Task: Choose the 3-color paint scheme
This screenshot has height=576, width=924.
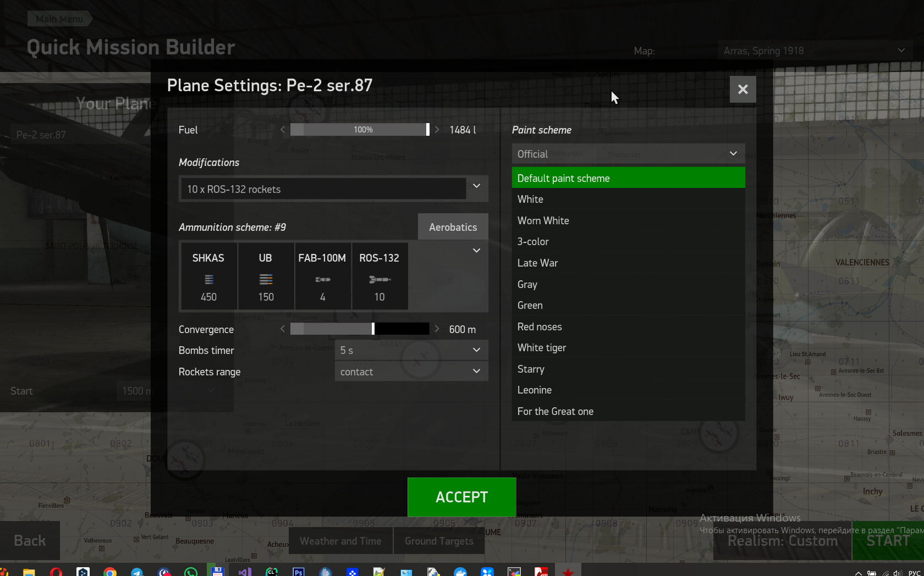Action: (x=628, y=242)
